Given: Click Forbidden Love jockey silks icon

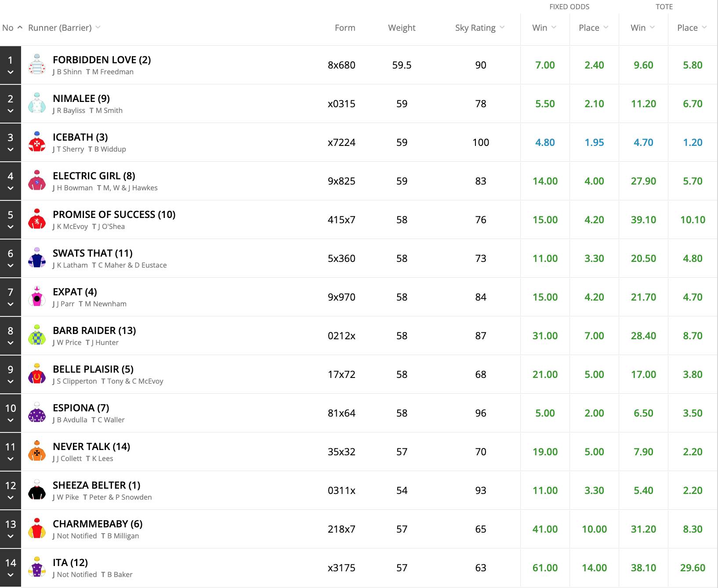Looking at the screenshot, I should click(x=37, y=65).
